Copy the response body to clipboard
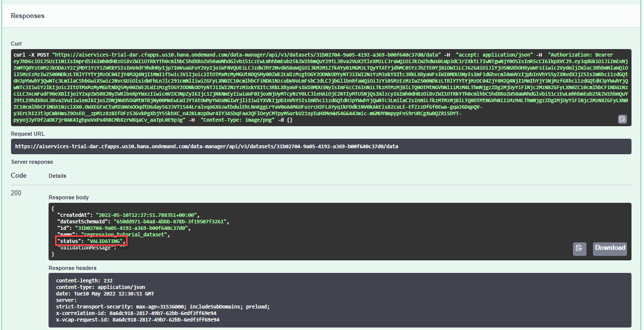Screen dimensions: 644x330 coord(579,248)
